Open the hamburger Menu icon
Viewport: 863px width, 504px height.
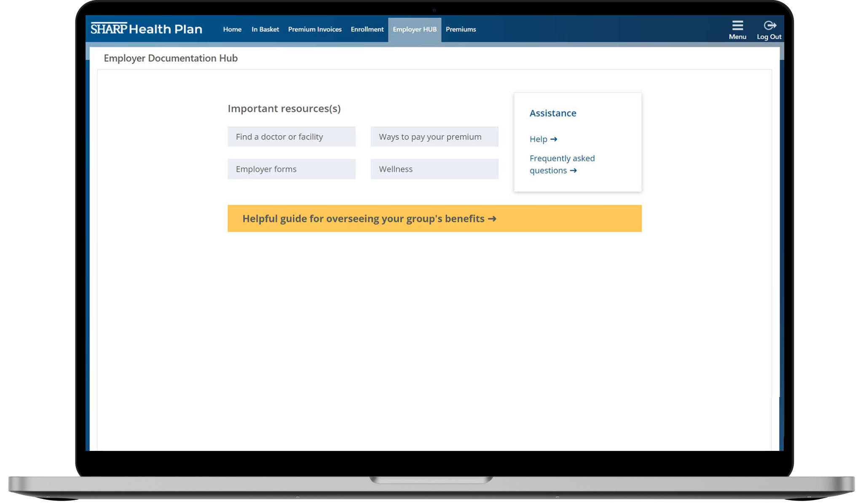click(737, 26)
